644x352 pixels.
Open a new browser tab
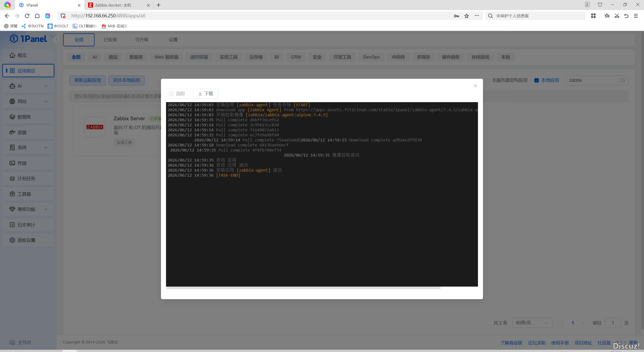(x=158, y=5)
